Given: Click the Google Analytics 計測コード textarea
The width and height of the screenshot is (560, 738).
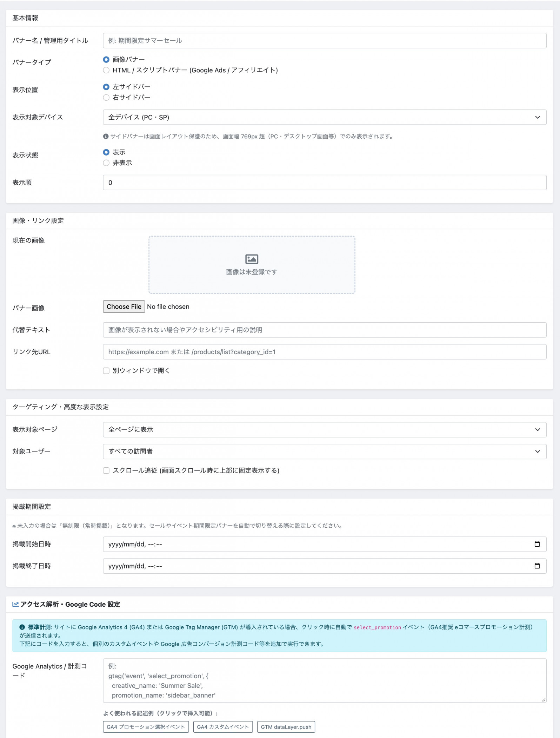Looking at the screenshot, I should pyautogui.click(x=325, y=680).
